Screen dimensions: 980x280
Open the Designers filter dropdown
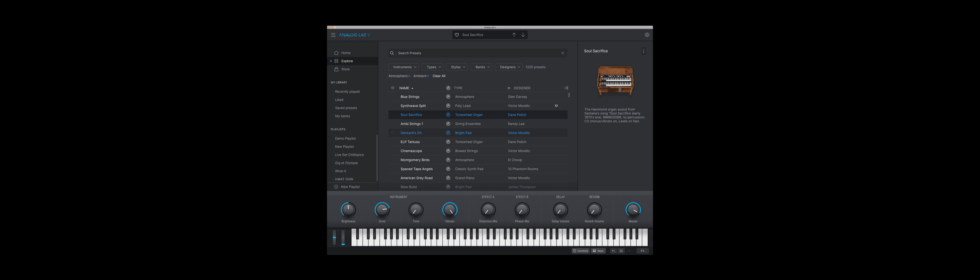[x=509, y=67]
